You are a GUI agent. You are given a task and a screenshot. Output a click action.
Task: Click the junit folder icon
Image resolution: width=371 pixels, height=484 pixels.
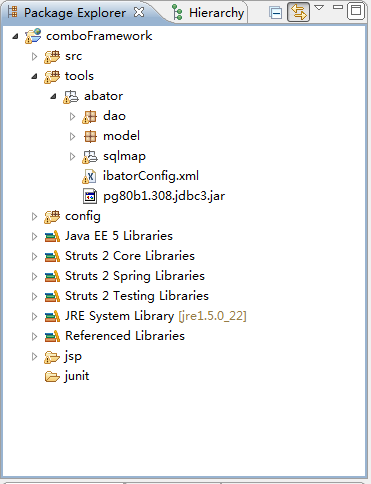point(52,377)
